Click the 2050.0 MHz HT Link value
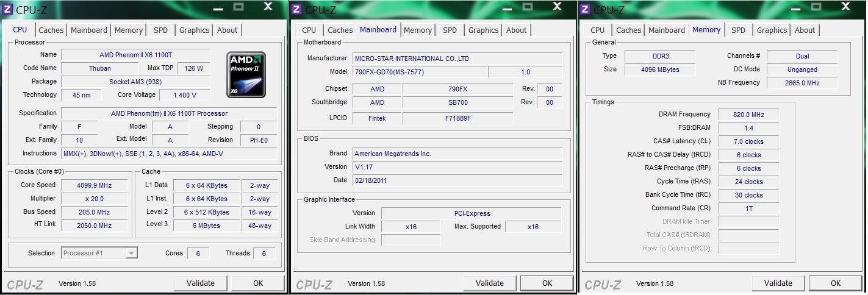868x295 pixels. click(x=95, y=226)
